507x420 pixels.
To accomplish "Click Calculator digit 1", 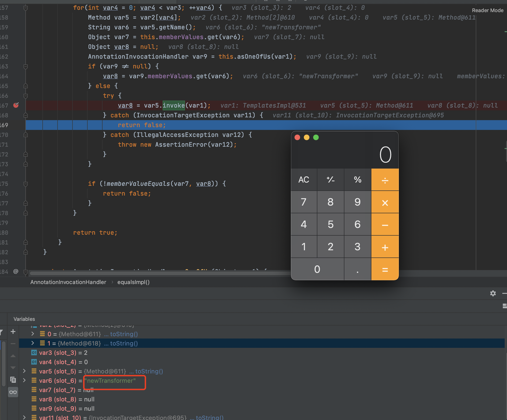I will tap(304, 247).
